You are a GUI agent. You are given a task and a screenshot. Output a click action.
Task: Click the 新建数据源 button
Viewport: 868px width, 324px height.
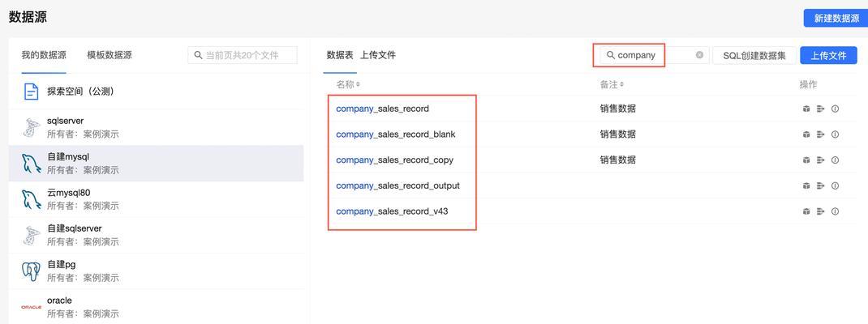[836, 19]
